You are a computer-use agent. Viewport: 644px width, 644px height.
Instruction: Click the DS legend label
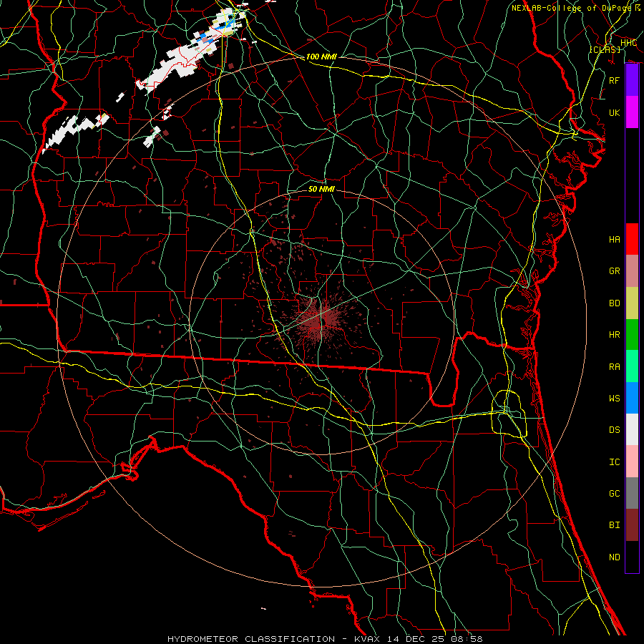tap(614, 429)
